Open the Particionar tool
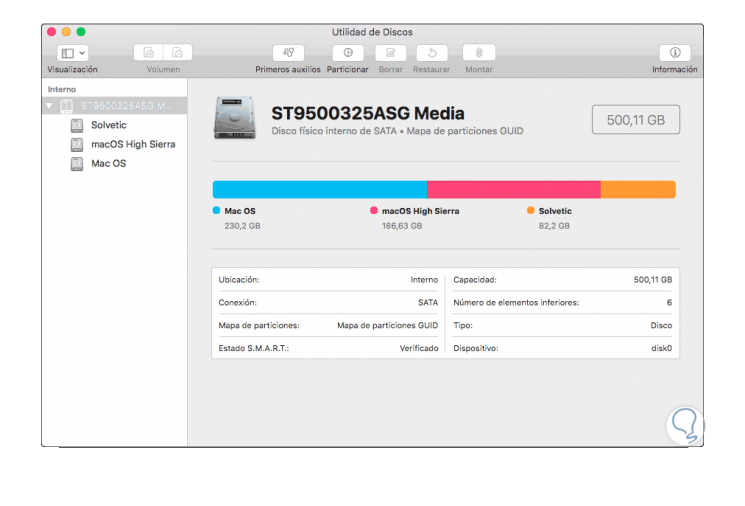Screen dimensions: 745x506 pyautogui.click(x=348, y=52)
